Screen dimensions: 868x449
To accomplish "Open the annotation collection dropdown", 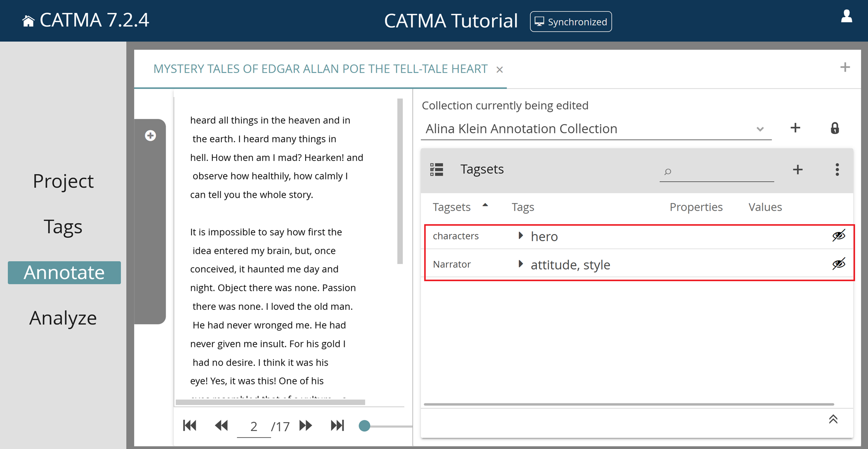I will (x=760, y=128).
